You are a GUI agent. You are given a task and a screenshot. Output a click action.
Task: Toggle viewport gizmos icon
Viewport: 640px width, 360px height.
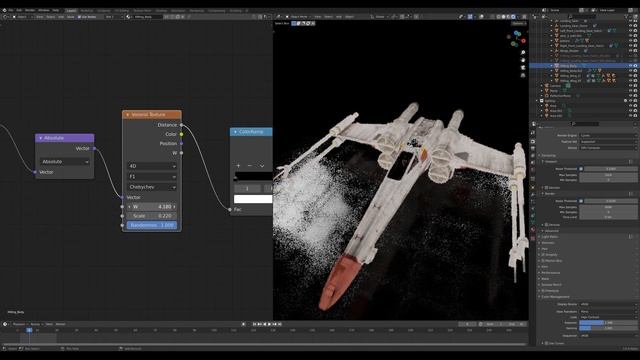point(470,17)
